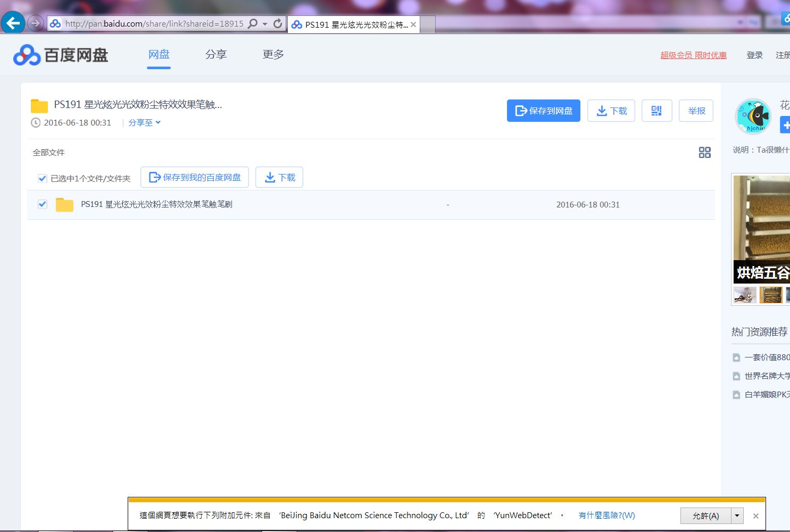Toggle the select-all 已选中 checkbox

[43, 178]
